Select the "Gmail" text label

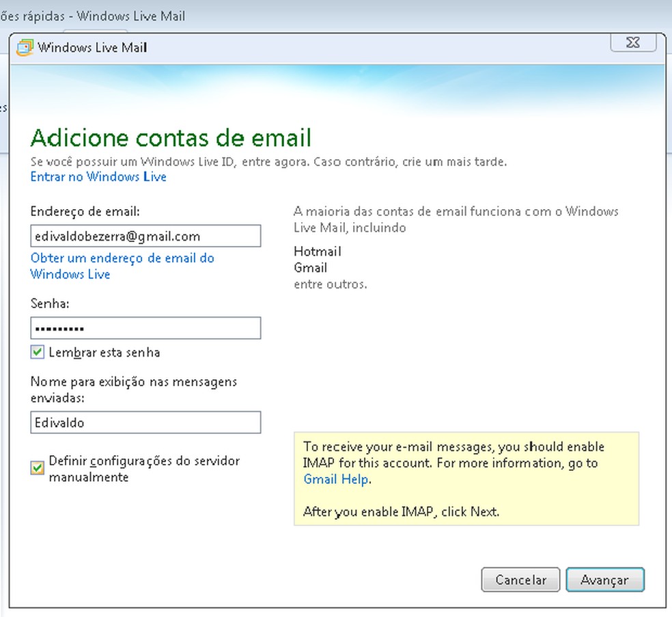coord(310,268)
